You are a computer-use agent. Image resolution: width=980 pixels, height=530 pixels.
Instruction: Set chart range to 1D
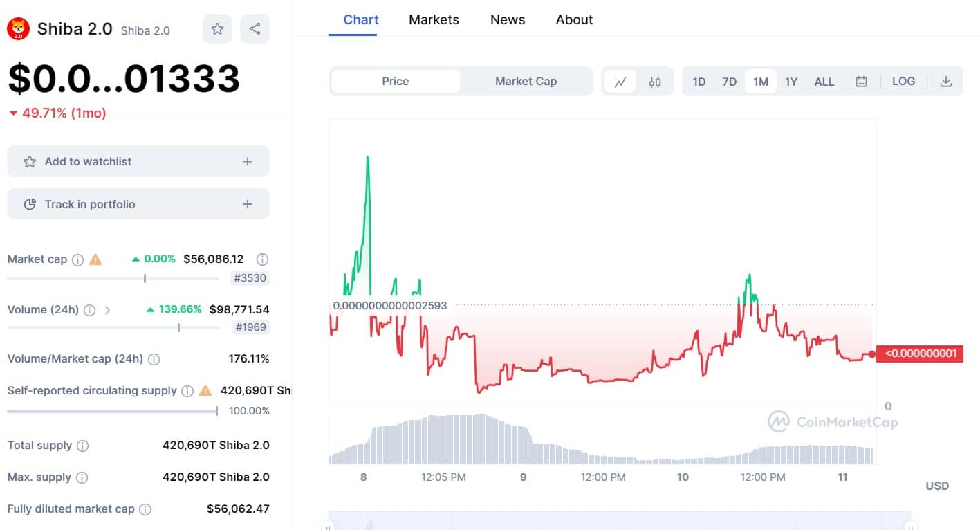(x=699, y=82)
